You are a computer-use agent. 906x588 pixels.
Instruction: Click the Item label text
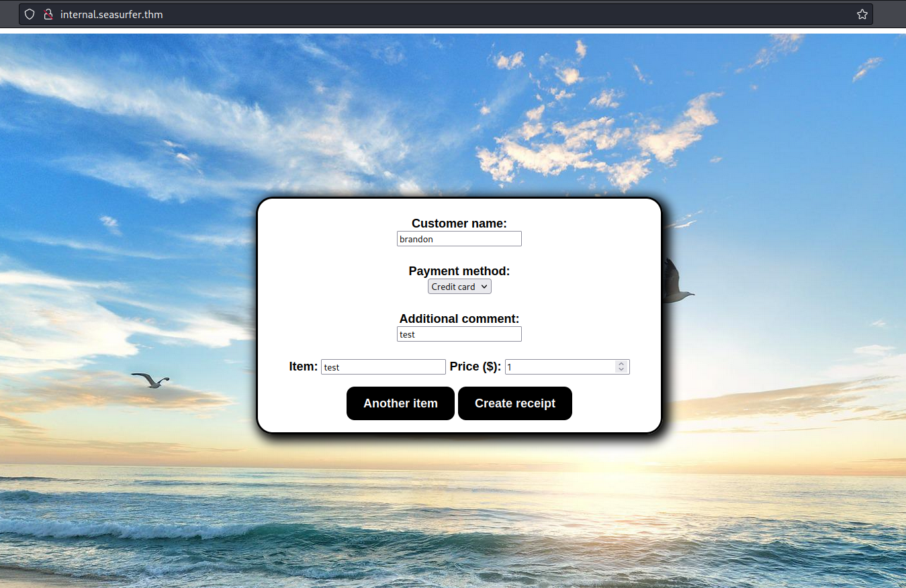[x=303, y=366]
